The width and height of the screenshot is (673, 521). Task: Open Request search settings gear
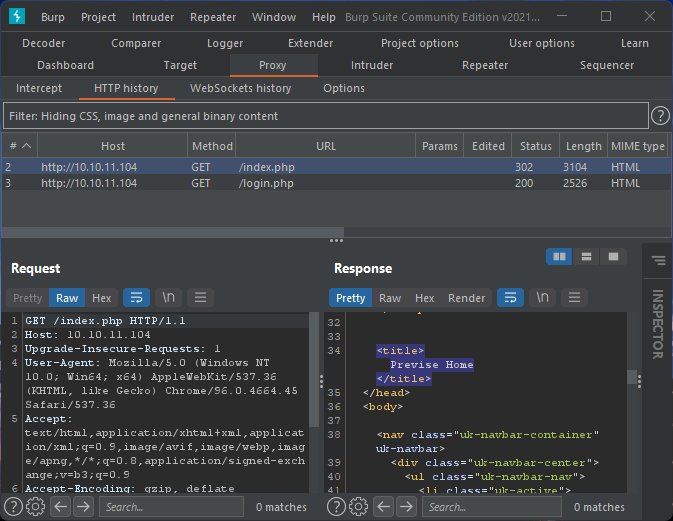pos(35,507)
